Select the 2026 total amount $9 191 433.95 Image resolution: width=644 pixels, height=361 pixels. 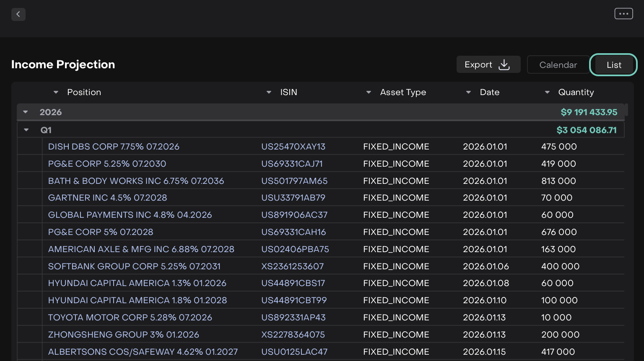pos(589,112)
